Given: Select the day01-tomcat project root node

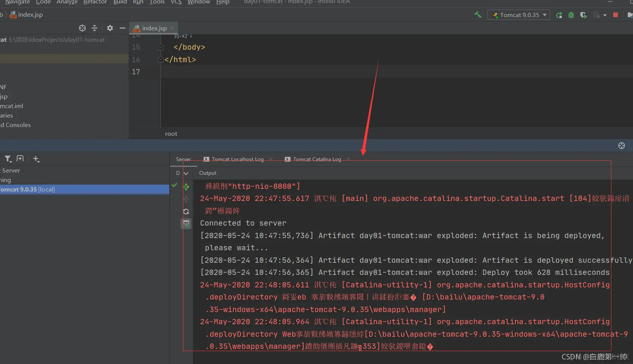Looking at the screenshot, I should pyautogui.click(x=64, y=40).
